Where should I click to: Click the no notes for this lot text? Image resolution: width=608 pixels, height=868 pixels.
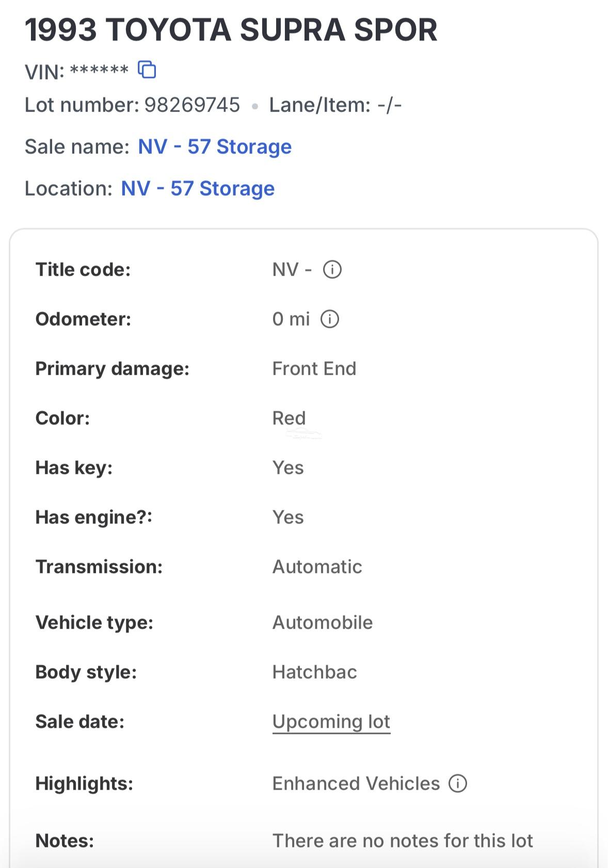point(403,841)
